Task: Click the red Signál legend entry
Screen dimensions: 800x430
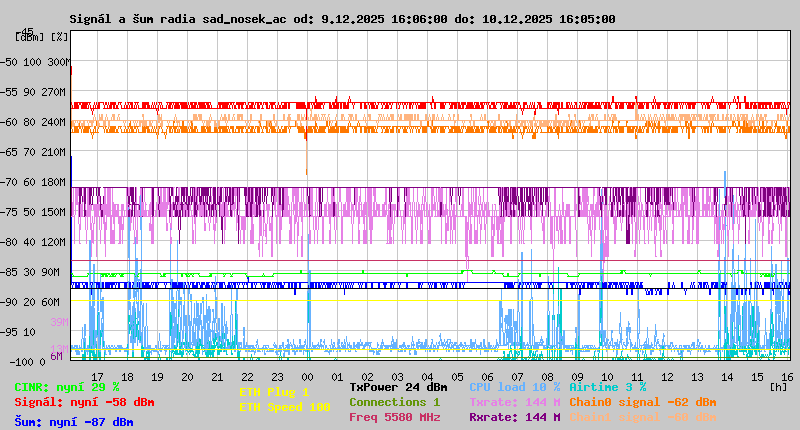Action: click(84, 402)
